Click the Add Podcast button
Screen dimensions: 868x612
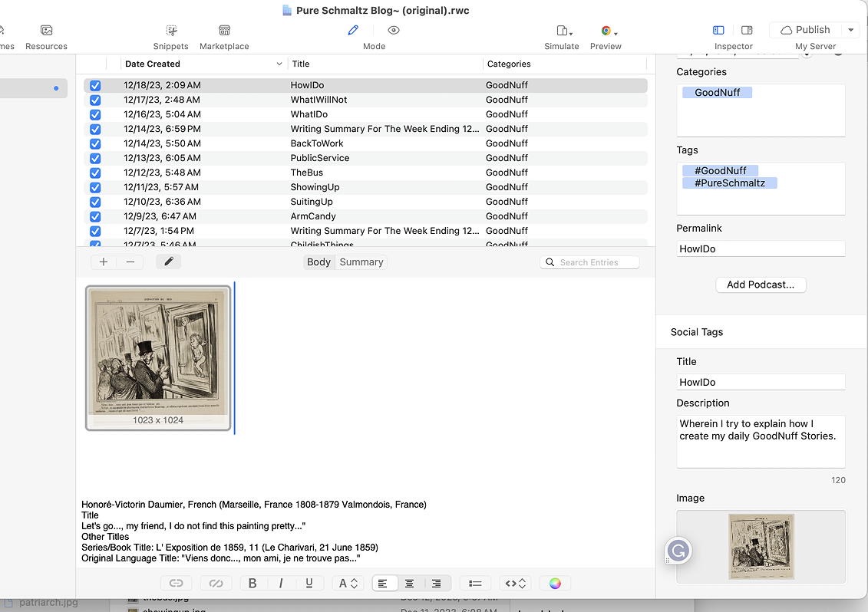761,285
